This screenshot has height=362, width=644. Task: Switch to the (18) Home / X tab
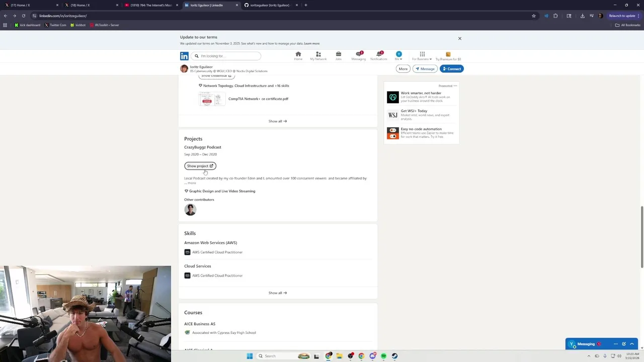91,5
